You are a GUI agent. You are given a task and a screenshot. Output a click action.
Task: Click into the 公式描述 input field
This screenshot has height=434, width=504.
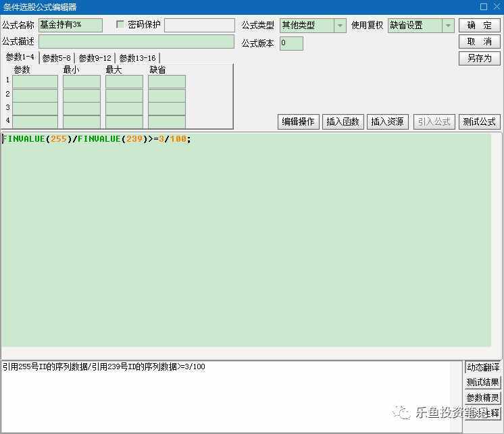(x=136, y=42)
